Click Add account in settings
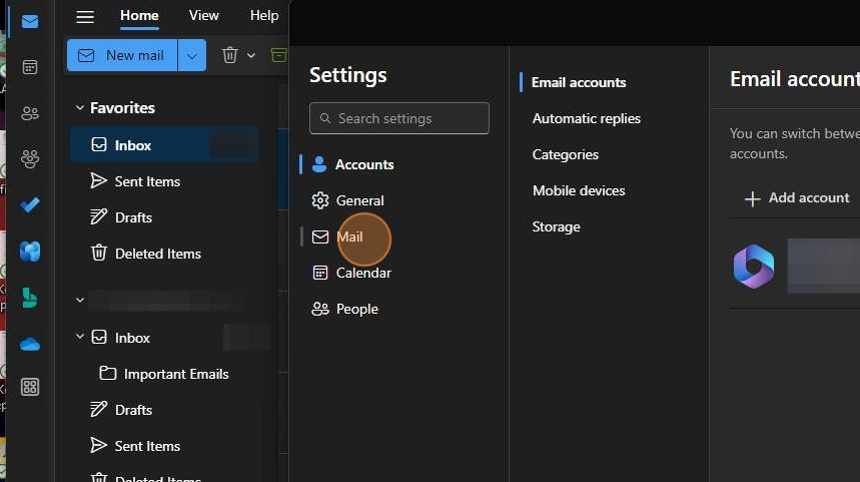This screenshot has width=860, height=482. [x=797, y=198]
